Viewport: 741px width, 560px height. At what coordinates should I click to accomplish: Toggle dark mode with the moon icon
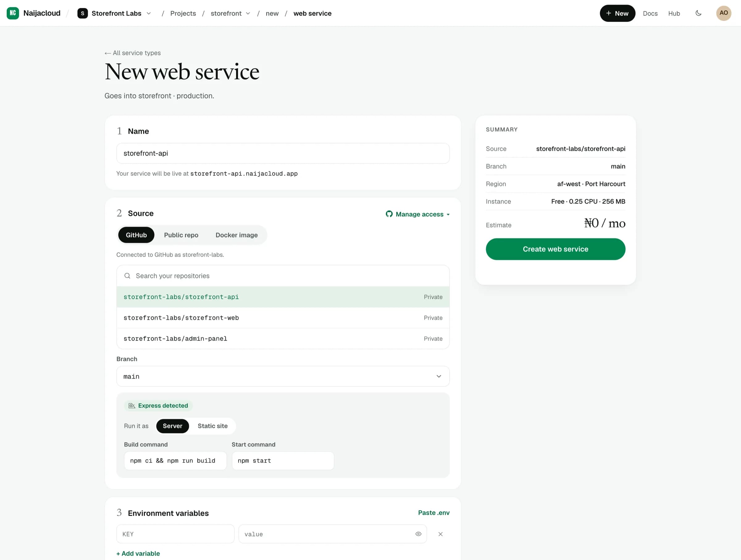coord(698,13)
